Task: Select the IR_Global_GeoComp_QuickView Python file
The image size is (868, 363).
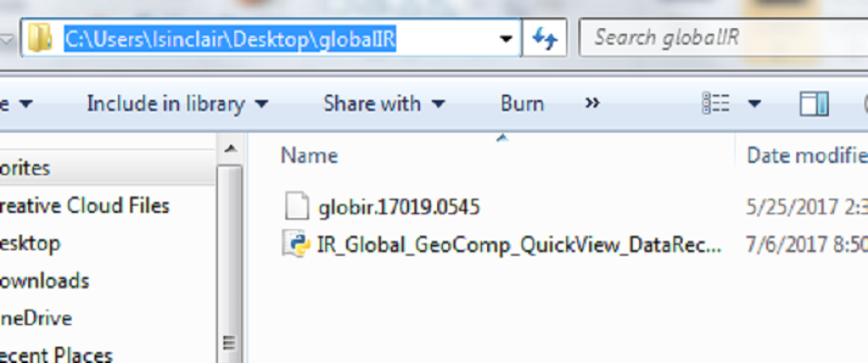Action: (x=519, y=245)
